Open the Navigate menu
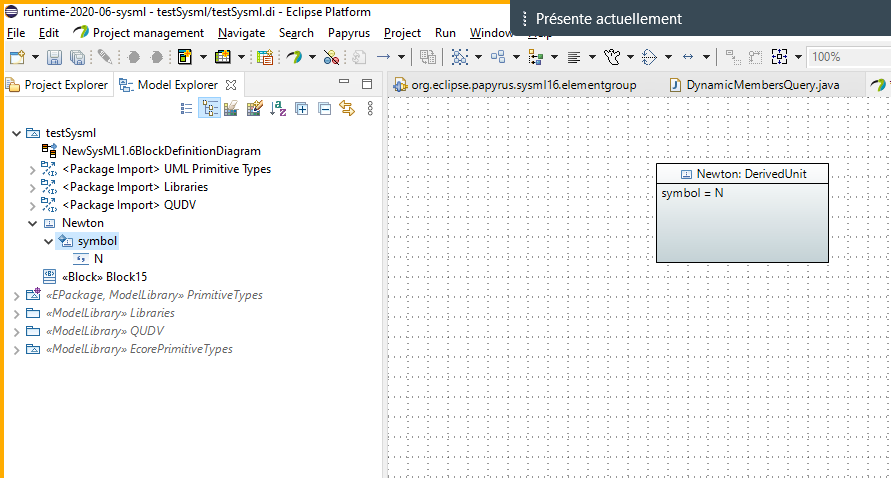 click(242, 33)
